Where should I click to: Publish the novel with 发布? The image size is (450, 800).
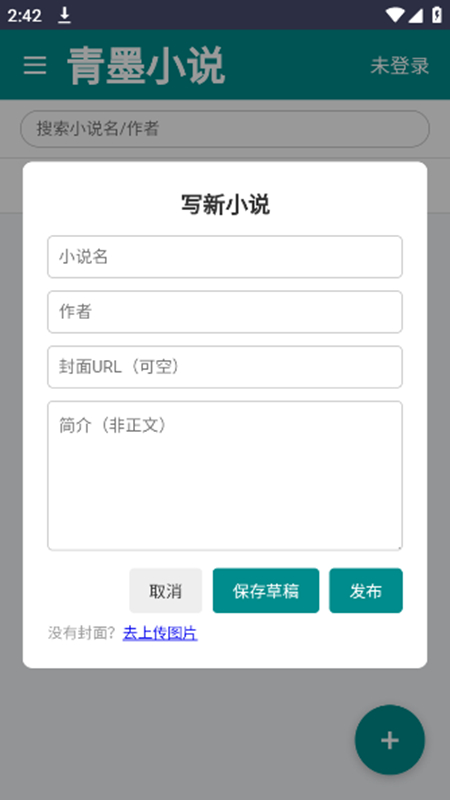[x=366, y=591]
